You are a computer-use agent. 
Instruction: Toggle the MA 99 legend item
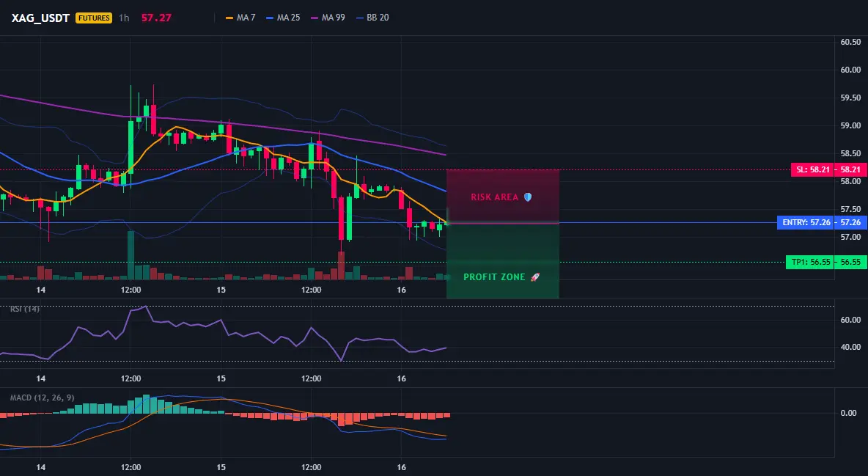[x=328, y=18]
